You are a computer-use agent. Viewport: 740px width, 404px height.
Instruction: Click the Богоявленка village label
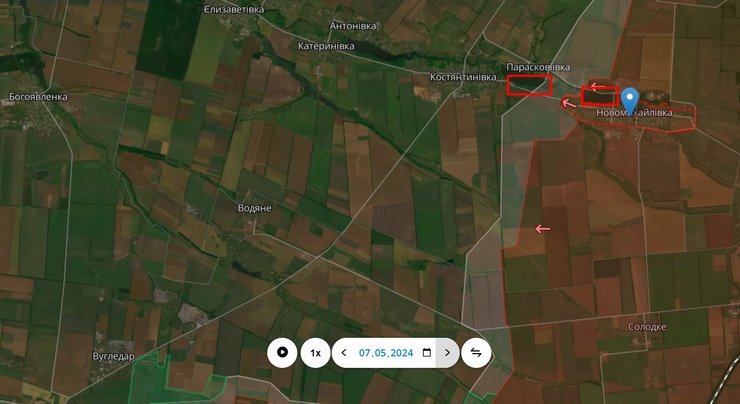[37, 97]
